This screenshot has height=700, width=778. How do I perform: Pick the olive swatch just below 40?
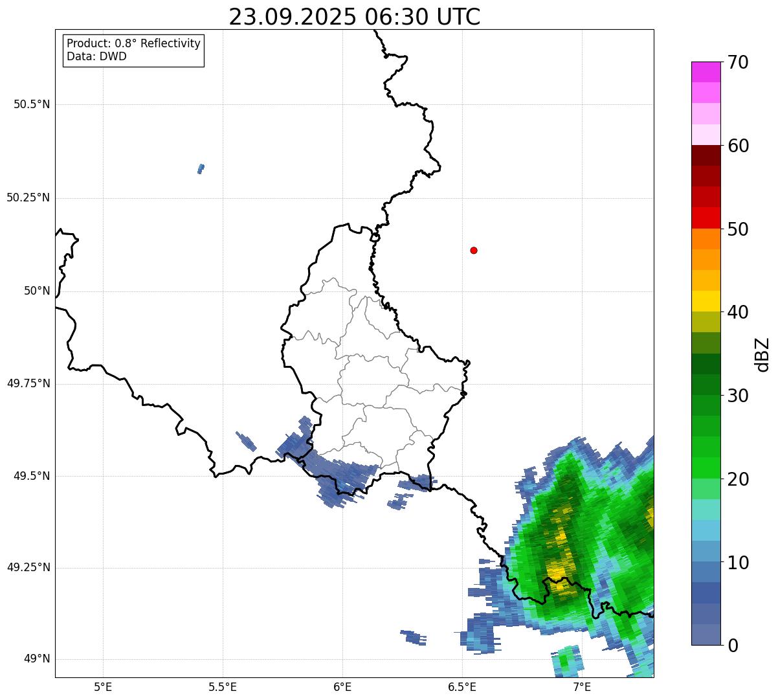point(706,322)
